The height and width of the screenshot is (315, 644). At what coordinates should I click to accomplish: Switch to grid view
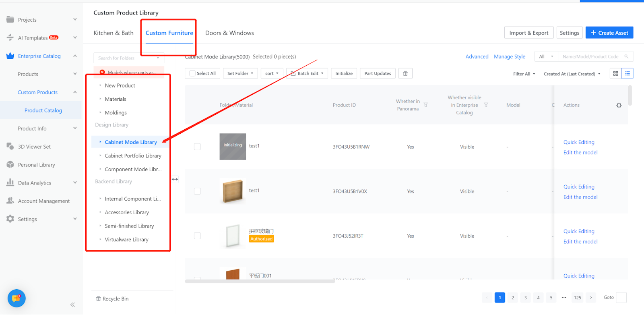(x=615, y=73)
